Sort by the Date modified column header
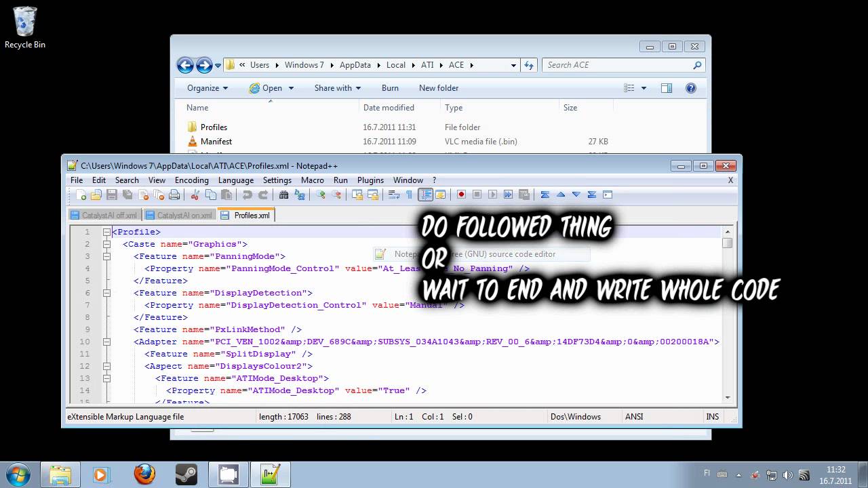This screenshot has width=868, height=488. [x=389, y=108]
